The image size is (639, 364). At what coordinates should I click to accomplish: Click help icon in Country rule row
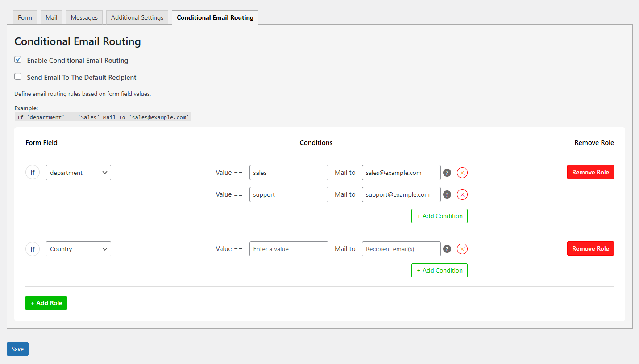[447, 249]
